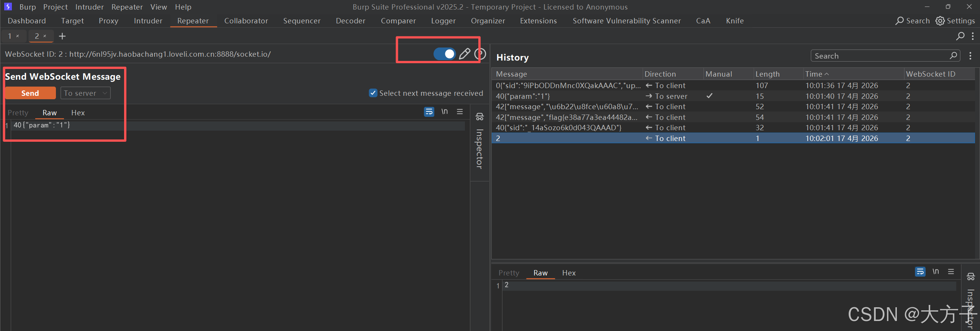Viewport: 980px width, 331px height.
Task: Select the flag{e38a77a3ea44482a... history row
Action: point(733,117)
